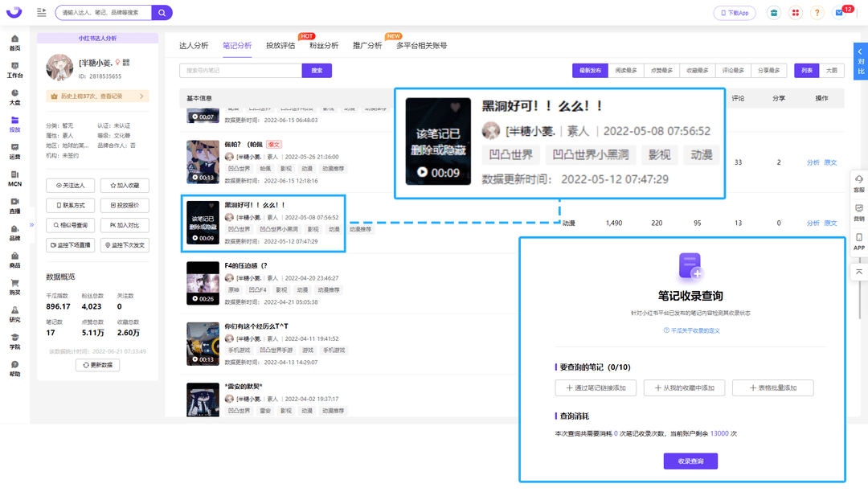Click the site logo in top-left corner

pos(14,12)
